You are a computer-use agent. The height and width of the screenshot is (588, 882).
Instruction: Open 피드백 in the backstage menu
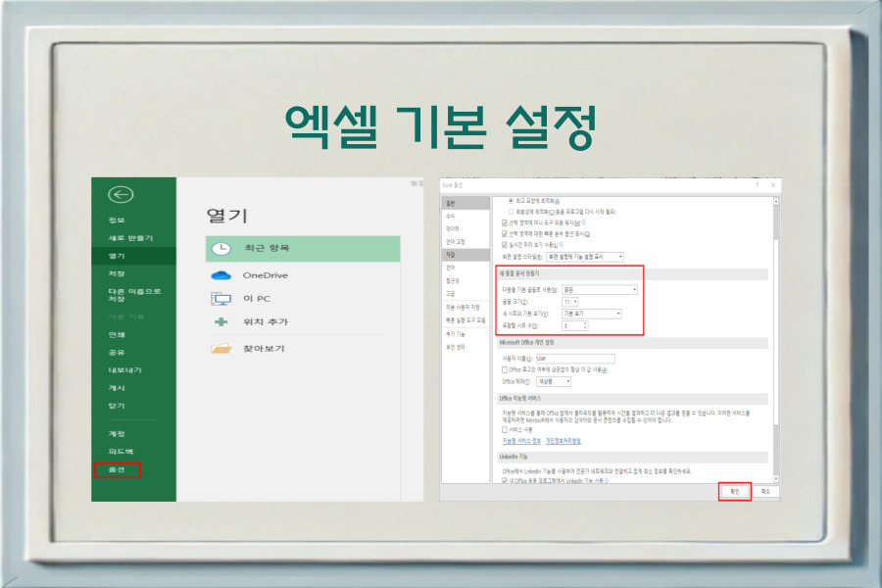[x=121, y=451]
